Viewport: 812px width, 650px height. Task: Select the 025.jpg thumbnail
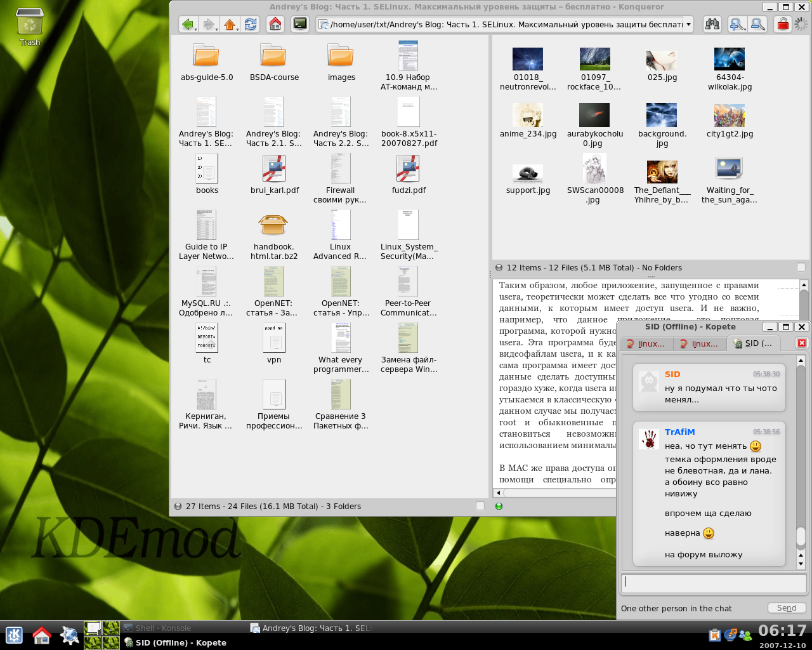tap(662, 60)
